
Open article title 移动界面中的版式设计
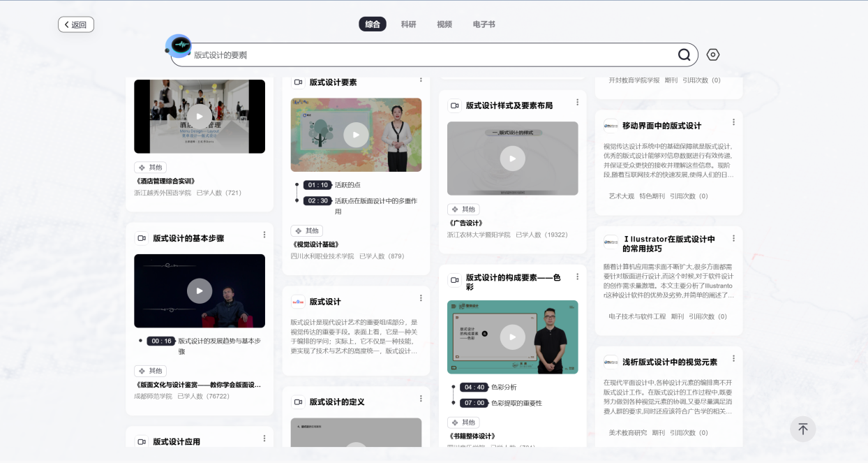pos(661,126)
